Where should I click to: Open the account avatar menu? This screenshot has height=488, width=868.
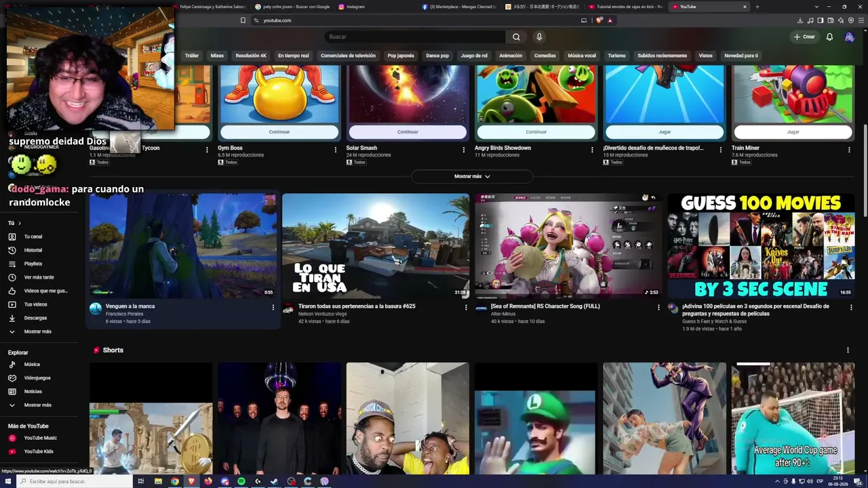click(x=849, y=37)
